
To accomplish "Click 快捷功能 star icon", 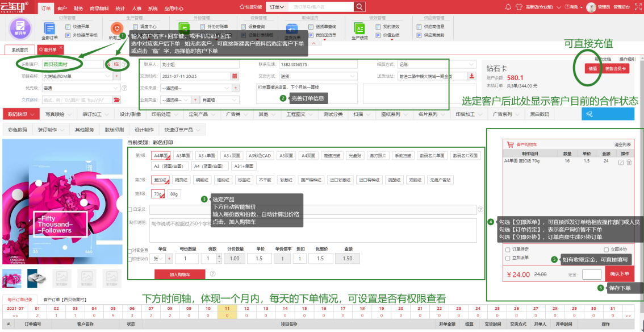I will click(242, 7).
